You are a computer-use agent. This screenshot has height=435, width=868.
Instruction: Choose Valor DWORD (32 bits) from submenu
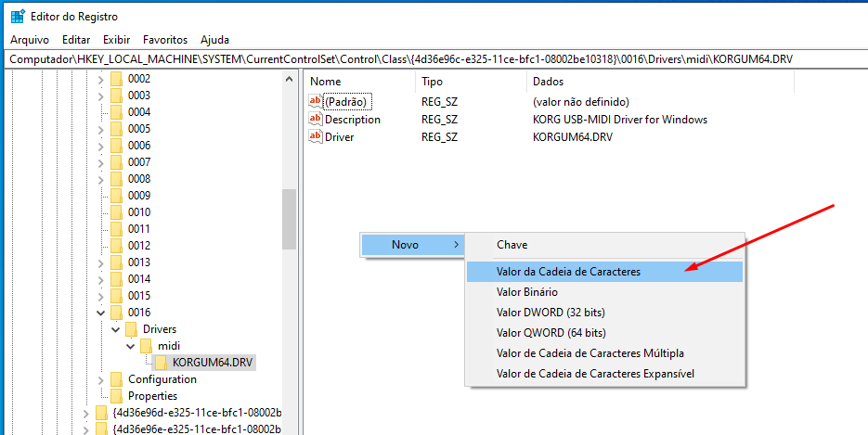(551, 313)
